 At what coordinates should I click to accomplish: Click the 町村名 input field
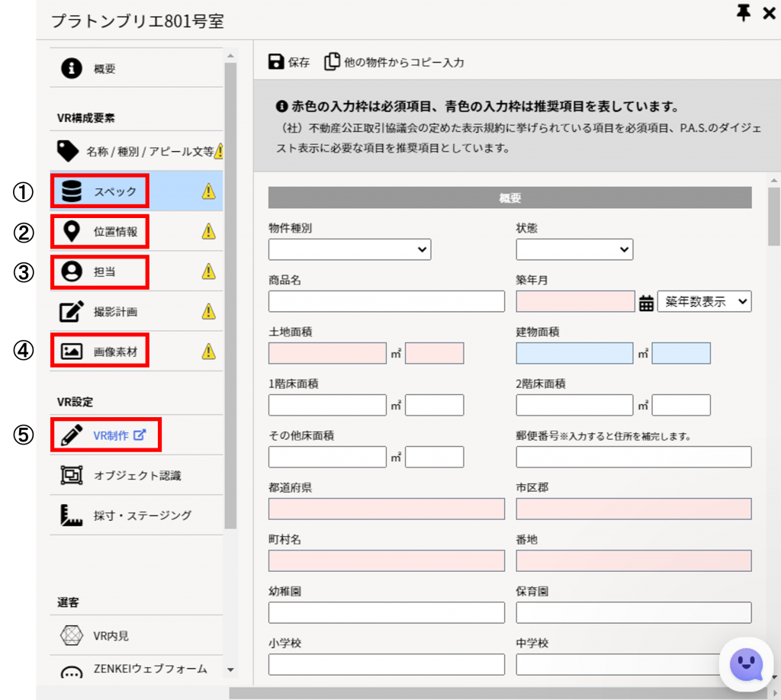point(387,560)
